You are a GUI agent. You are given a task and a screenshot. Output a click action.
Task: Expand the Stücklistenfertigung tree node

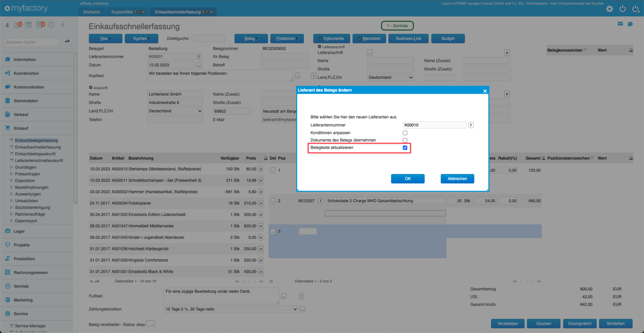tap(12, 208)
